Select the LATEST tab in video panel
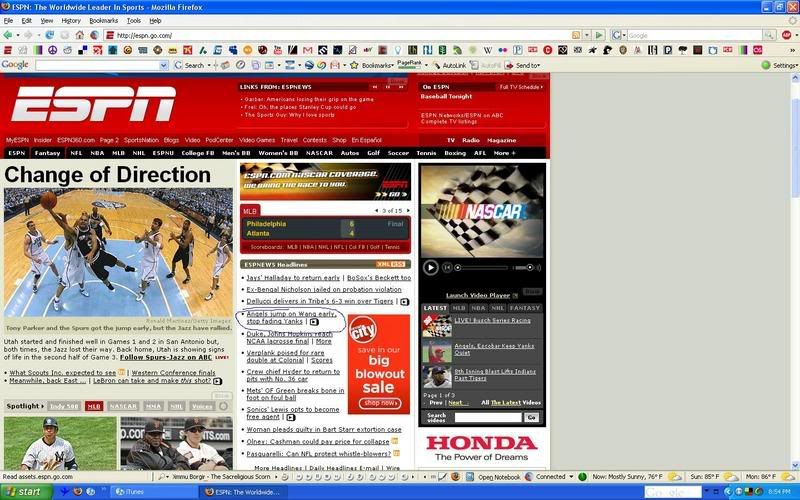This screenshot has height=500, width=800. point(435,308)
